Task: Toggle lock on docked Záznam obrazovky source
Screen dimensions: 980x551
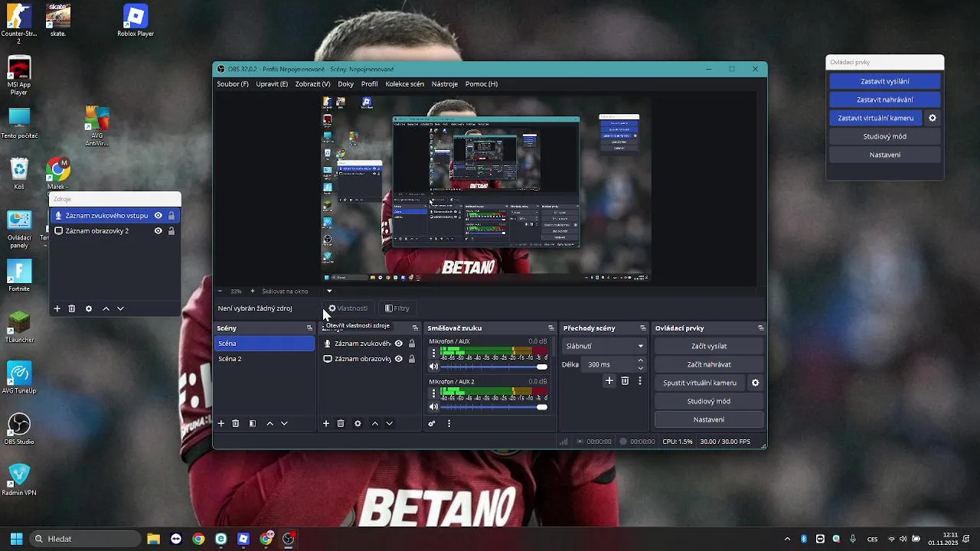Action: (412, 358)
